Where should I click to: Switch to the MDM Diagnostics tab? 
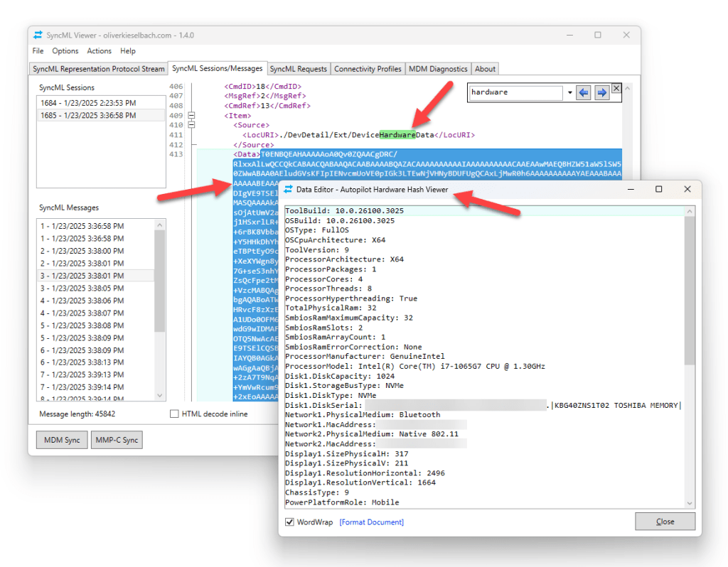pyautogui.click(x=438, y=69)
